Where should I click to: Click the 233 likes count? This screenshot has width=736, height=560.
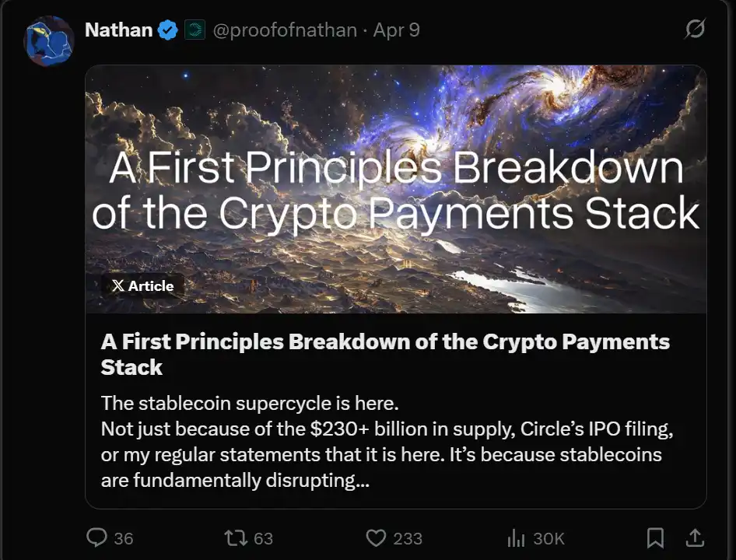(408, 538)
